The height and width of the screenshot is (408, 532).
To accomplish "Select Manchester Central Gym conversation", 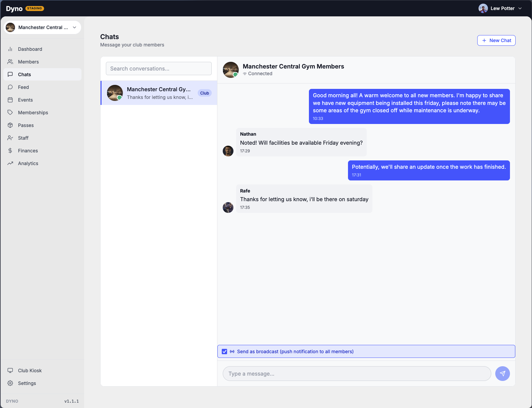I will 159,93.
